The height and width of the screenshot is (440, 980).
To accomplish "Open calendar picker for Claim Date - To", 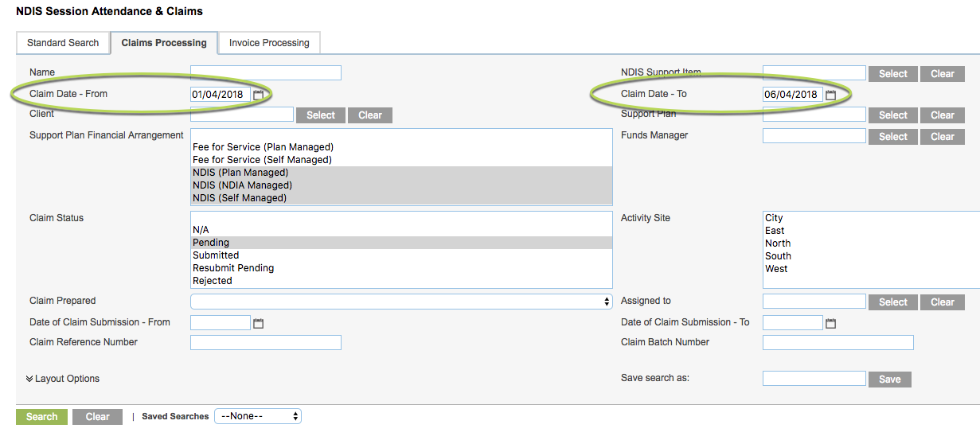I will tap(831, 95).
